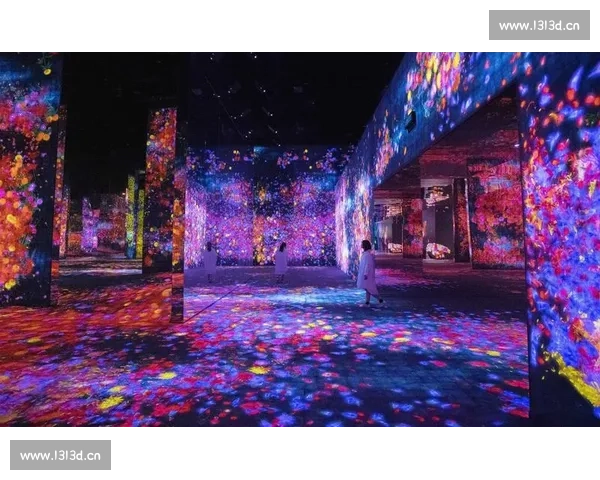
Task: Click the bottom-left www.1313d.cn watermark
Action: click(x=60, y=456)
